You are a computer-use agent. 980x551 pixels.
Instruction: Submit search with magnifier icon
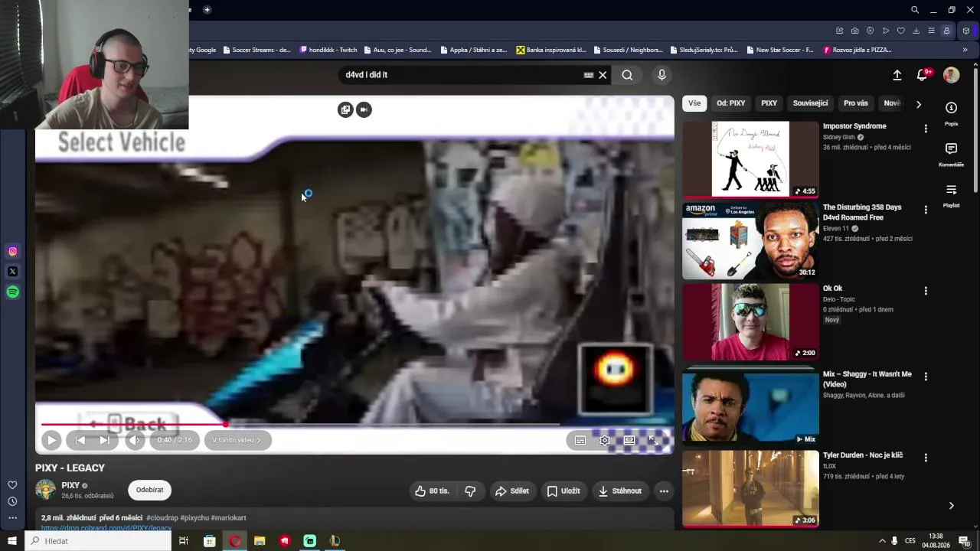click(x=627, y=75)
